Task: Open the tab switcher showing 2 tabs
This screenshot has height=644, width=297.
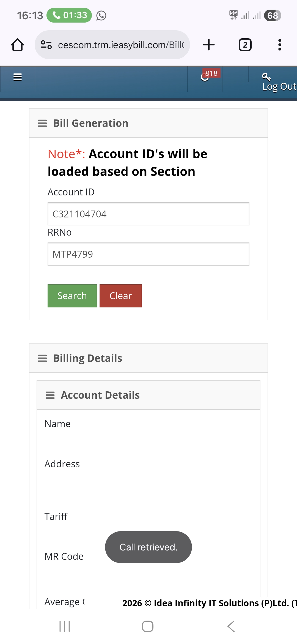Action: [x=245, y=45]
